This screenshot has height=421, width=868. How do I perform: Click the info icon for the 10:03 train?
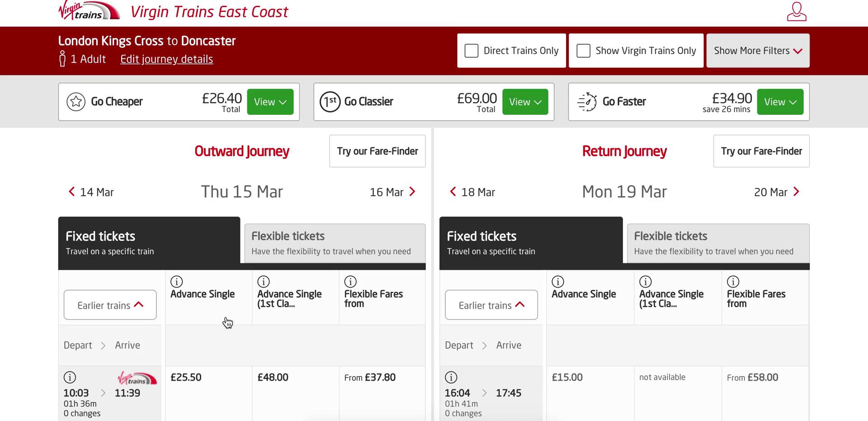pyautogui.click(x=70, y=377)
